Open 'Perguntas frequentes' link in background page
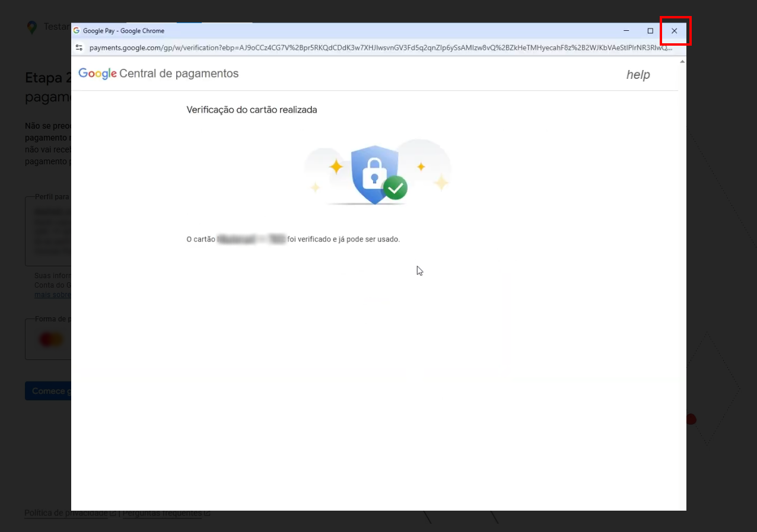Viewport: 757px width, 532px height. [162, 513]
